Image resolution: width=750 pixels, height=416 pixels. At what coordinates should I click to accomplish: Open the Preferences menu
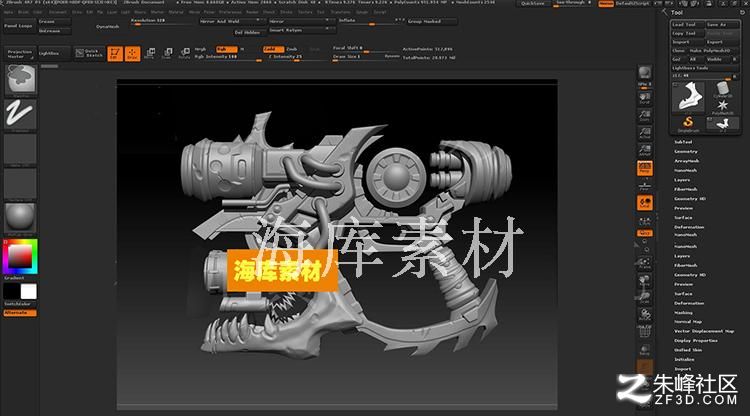pyautogui.click(x=230, y=12)
